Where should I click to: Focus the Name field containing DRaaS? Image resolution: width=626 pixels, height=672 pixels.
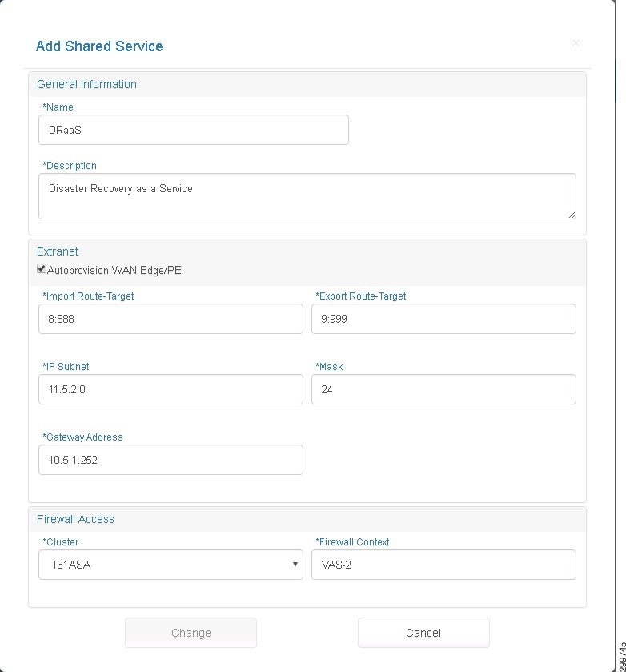[x=193, y=130]
